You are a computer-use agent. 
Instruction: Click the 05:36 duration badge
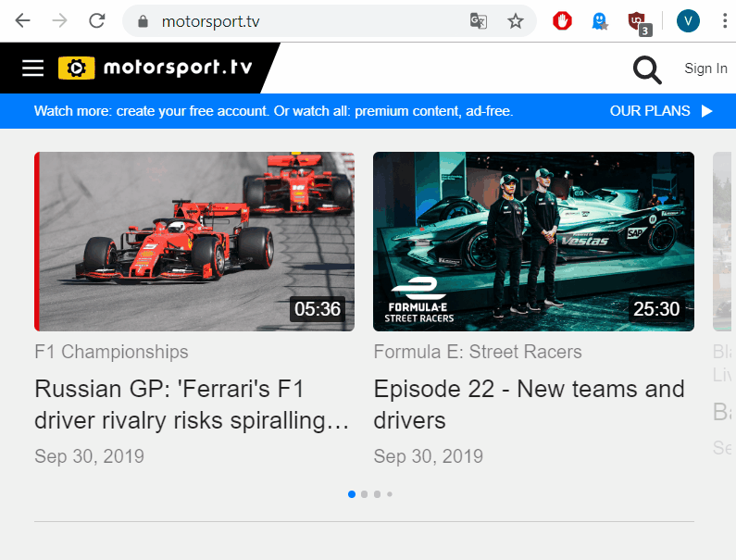(x=318, y=309)
